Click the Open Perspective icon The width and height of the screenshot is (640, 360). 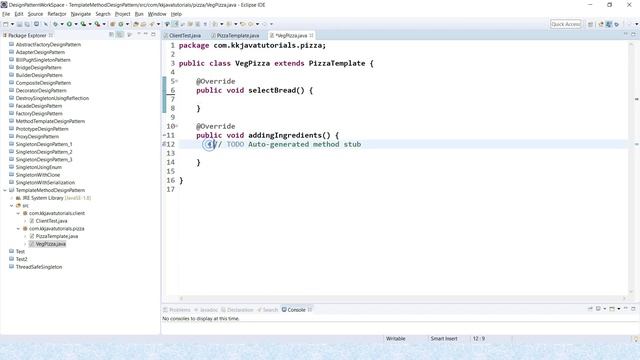click(590, 24)
